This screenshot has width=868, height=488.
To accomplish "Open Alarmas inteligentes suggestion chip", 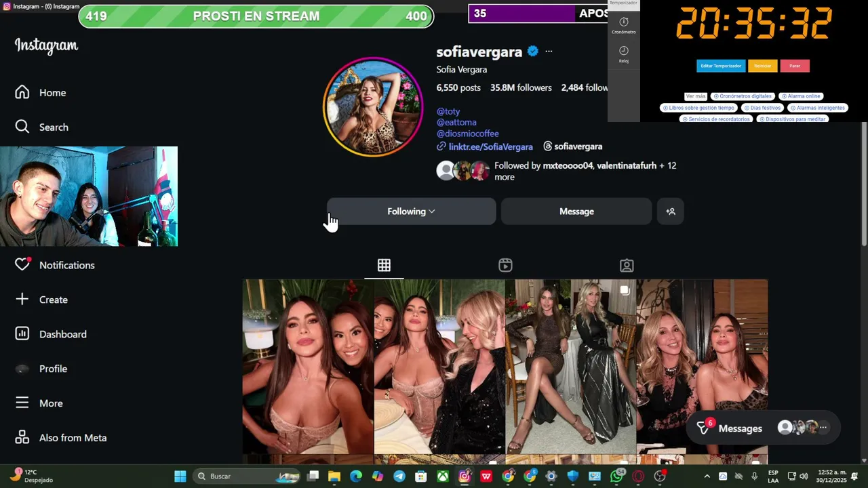I will (x=818, y=108).
